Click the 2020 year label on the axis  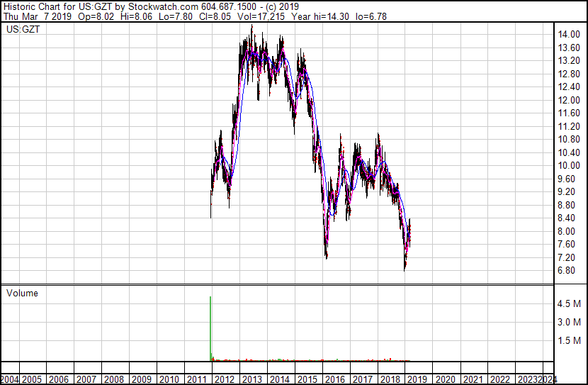pos(445,379)
